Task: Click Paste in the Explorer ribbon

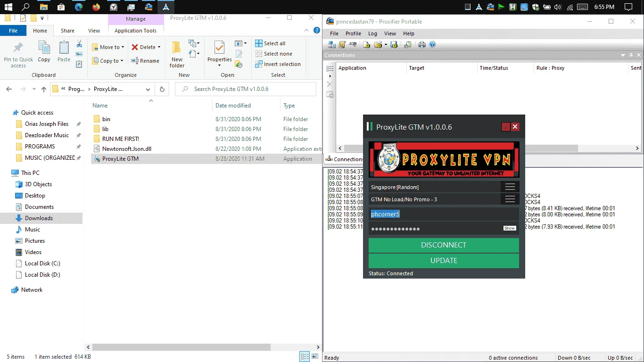Action: pos(64,51)
